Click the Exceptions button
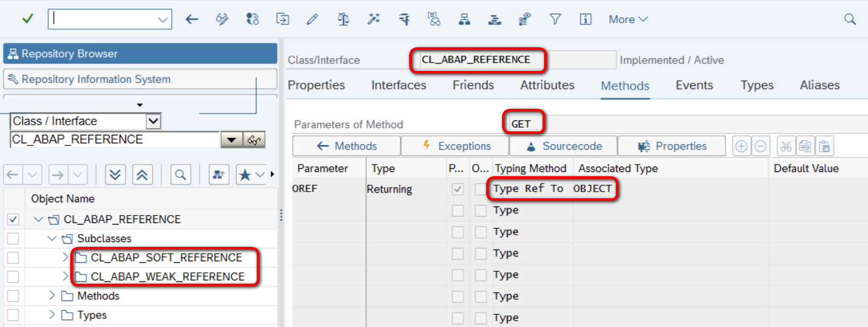This screenshot has width=868, height=327. tap(456, 146)
